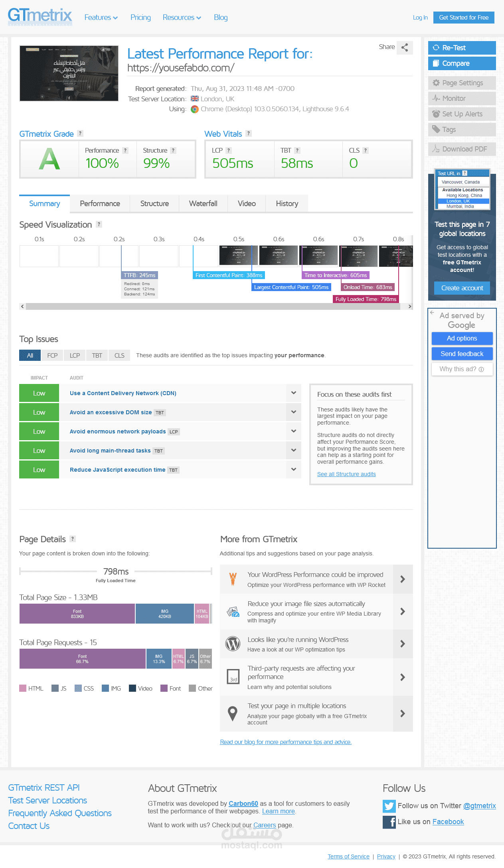
Task: Click the Facebook icon
Action: click(389, 822)
